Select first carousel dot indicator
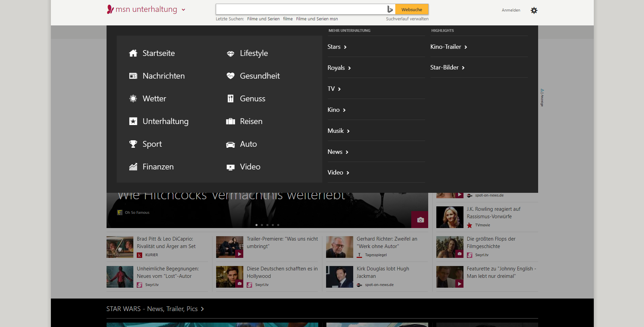The width and height of the screenshot is (644, 327). (257, 225)
